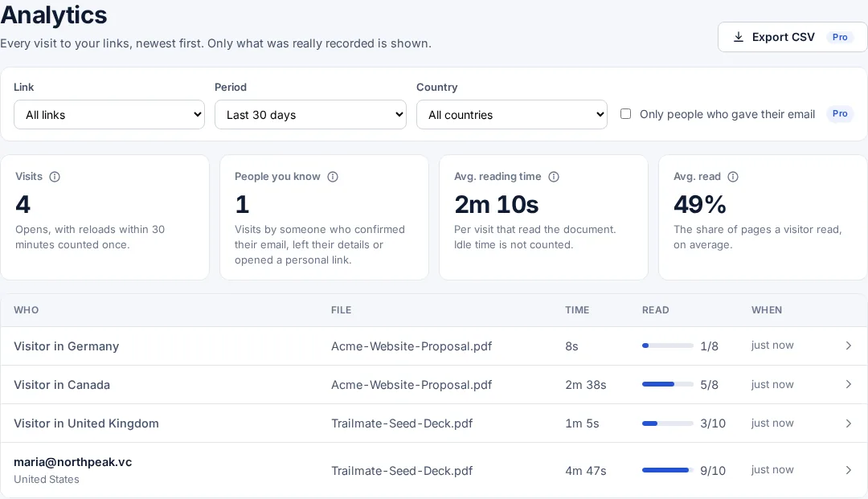
Task: Click United States under maria@northpeak.vc
Action: click(47, 480)
